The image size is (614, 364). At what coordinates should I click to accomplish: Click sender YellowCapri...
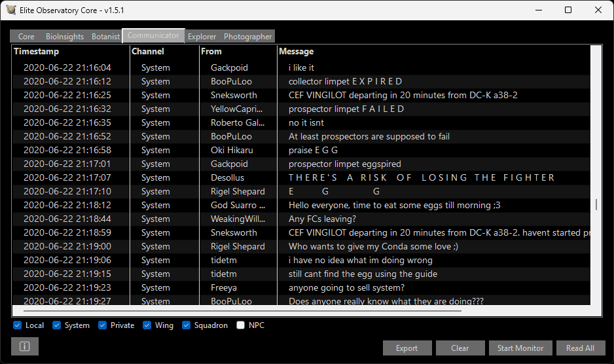236,109
